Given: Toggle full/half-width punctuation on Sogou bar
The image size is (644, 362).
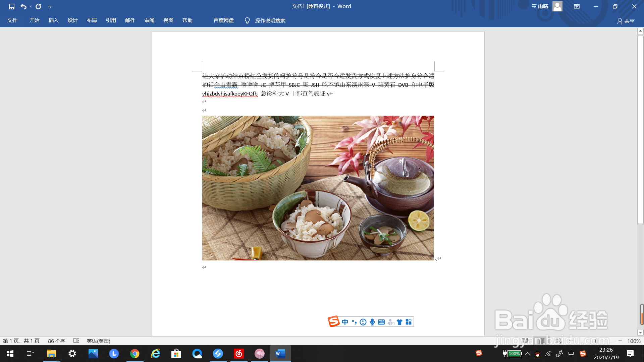Looking at the screenshot, I should click(x=354, y=321).
